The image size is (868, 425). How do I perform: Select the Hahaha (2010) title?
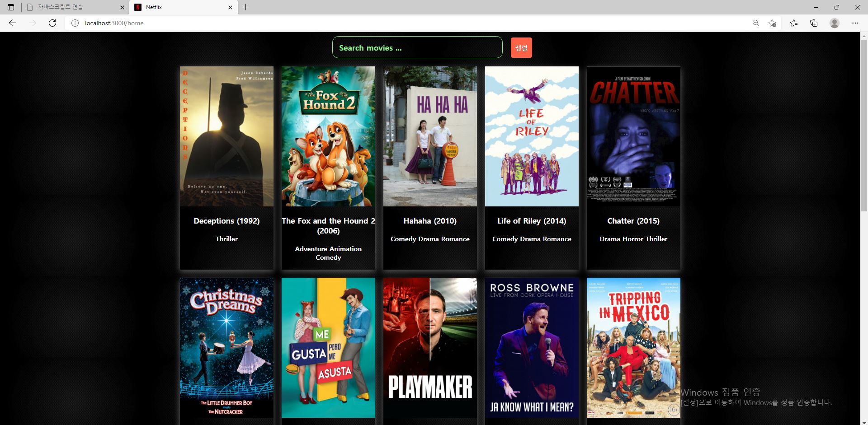point(430,221)
